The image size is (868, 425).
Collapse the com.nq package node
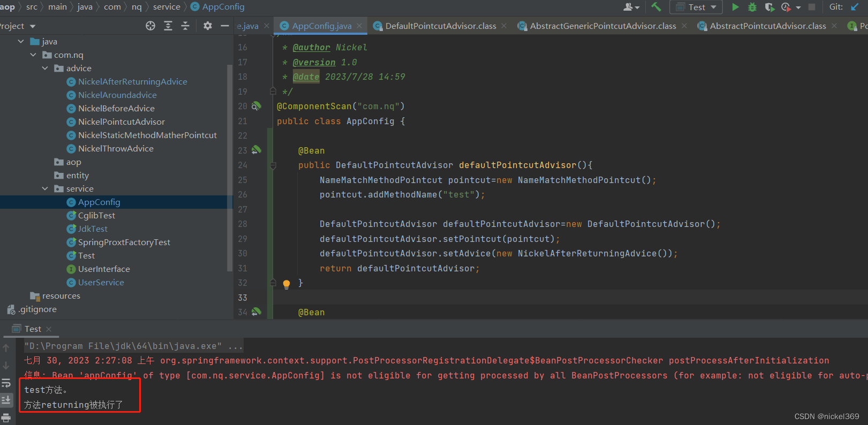coord(33,55)
